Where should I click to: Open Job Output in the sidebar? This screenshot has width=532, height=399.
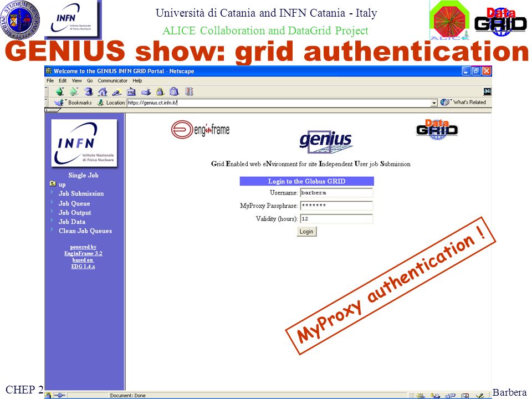tap(75, 212)
